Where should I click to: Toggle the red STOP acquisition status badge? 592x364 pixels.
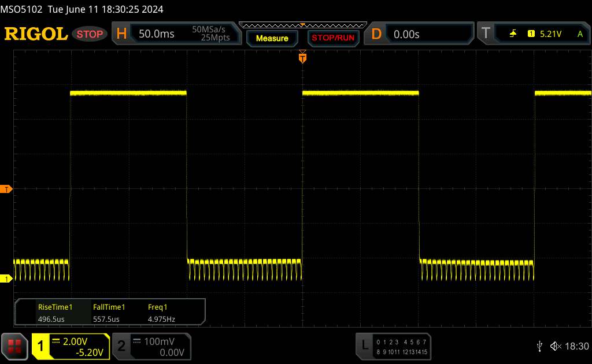tap(91, 34)
